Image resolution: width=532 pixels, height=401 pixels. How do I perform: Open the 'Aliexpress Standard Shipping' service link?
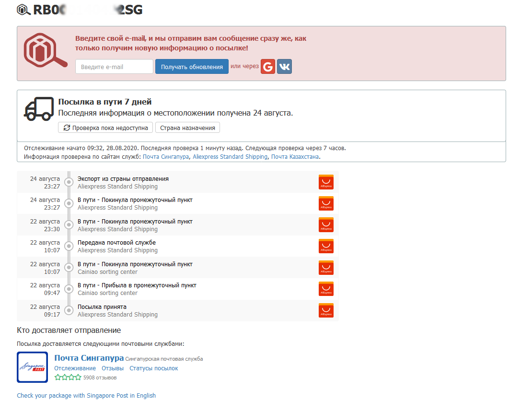click(230, 157)
